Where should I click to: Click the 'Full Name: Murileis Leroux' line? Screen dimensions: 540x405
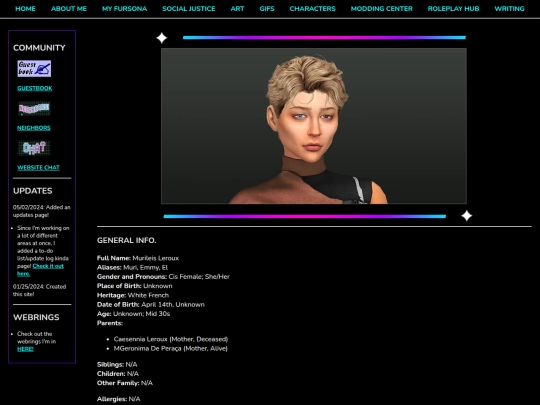pyautogui.click(x=138, y=258)
